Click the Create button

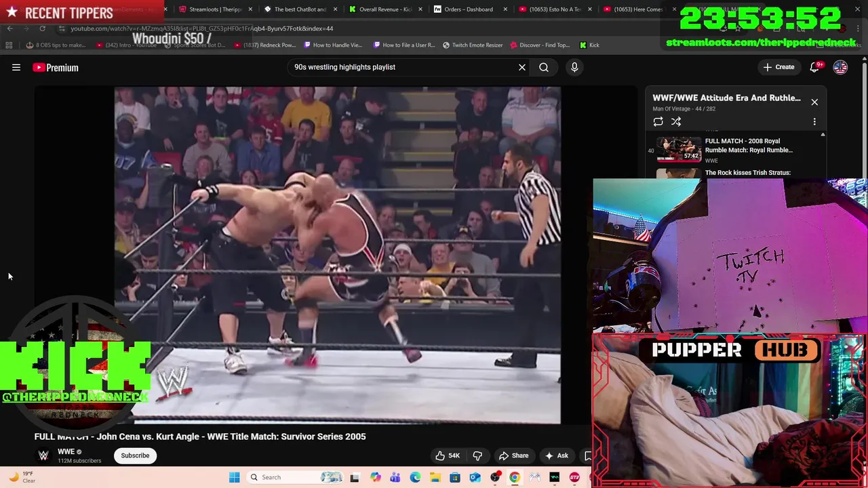(778, 67)
